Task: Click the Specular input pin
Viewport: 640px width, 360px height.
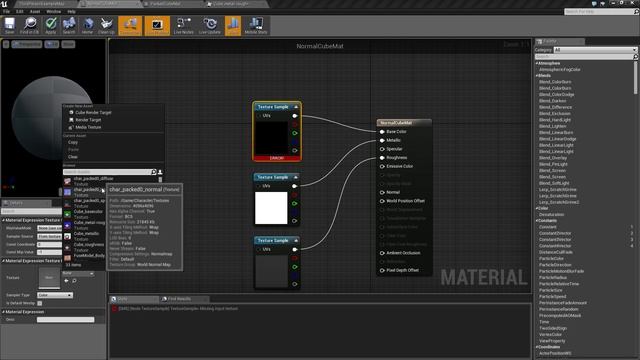Action: pyautogui.click(x=382, y=149)
